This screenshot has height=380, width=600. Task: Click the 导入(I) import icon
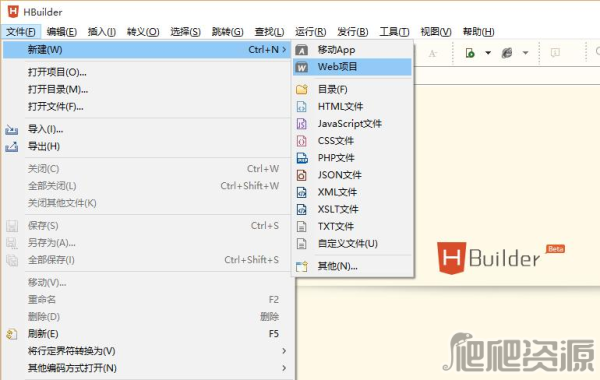(x=11, y=130)
